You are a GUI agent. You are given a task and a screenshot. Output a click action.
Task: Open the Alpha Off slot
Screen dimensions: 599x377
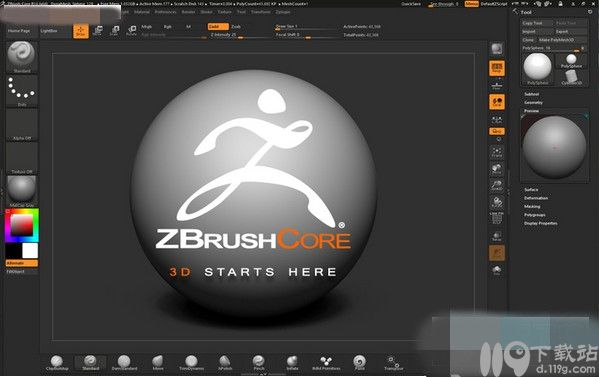(22, 125)
